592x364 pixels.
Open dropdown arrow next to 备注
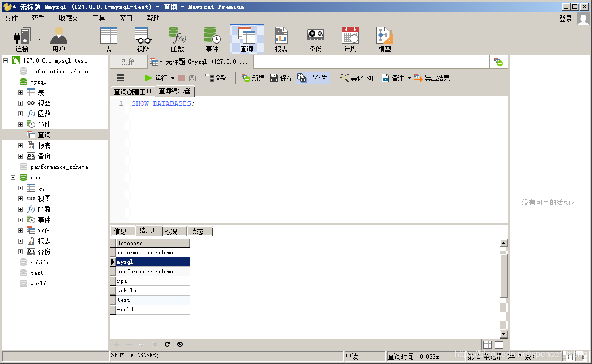[x=409, y=78]
